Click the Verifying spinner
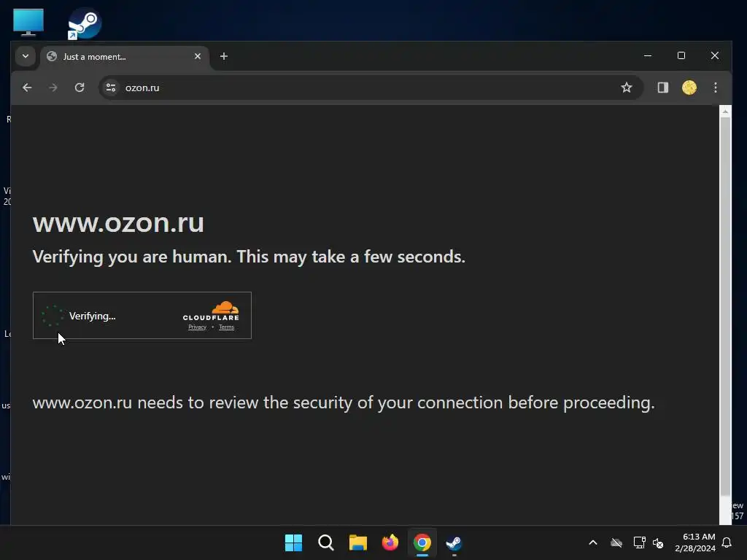This screenshot has width=747, height=560. [52, 316]
